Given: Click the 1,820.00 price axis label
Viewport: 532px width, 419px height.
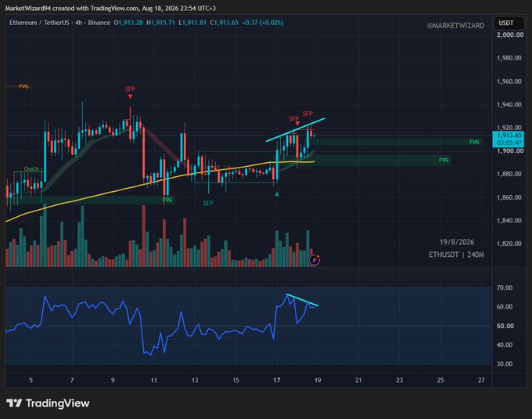Looking at the screenshot, I should point(509,244).
